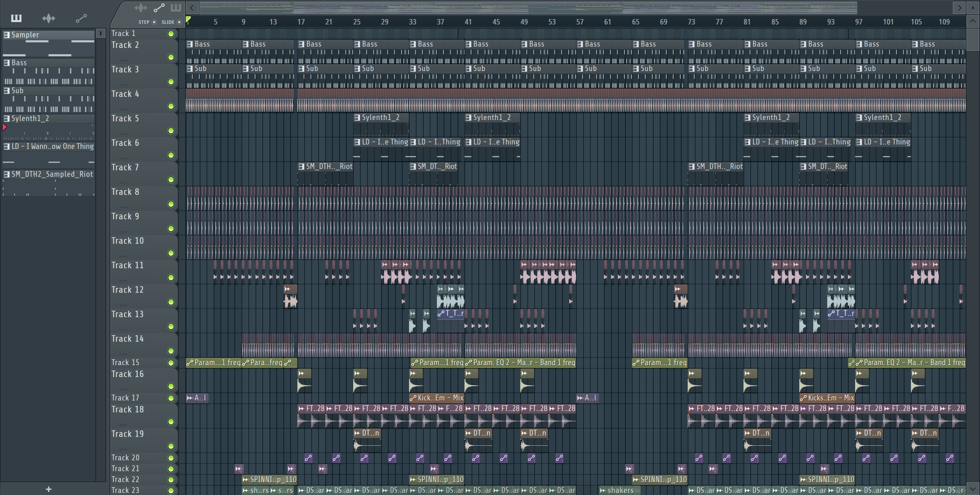Open the menu of the first LD - I..e Thing clip

357,142
